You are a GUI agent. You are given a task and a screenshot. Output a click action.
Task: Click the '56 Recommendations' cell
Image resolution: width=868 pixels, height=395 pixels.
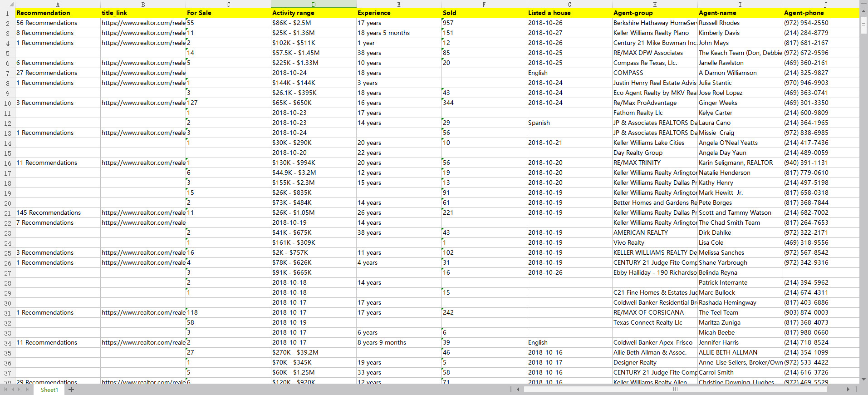58,23
